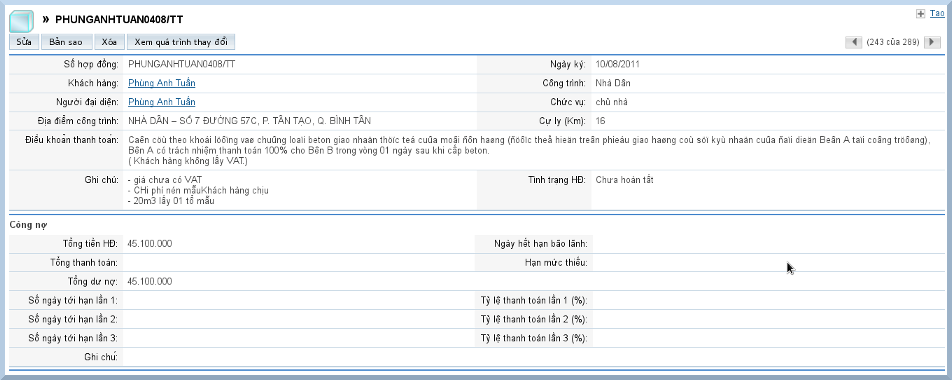Click the contract cube icon beside the title

21,21
